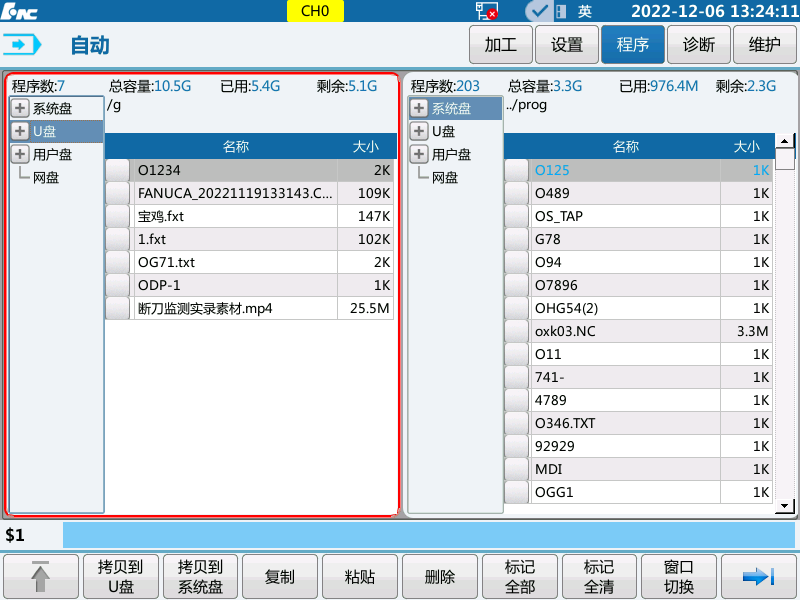Click the page-up arrow soft key at bottom left
This screenshot has width=800, height=600.
(x=40, y=576)
